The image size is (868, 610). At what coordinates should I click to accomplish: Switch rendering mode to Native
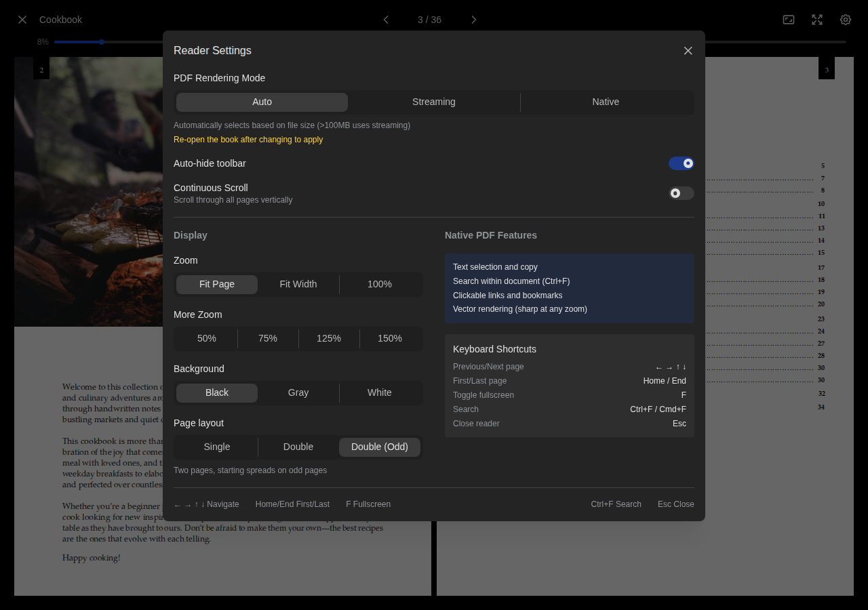606,102
